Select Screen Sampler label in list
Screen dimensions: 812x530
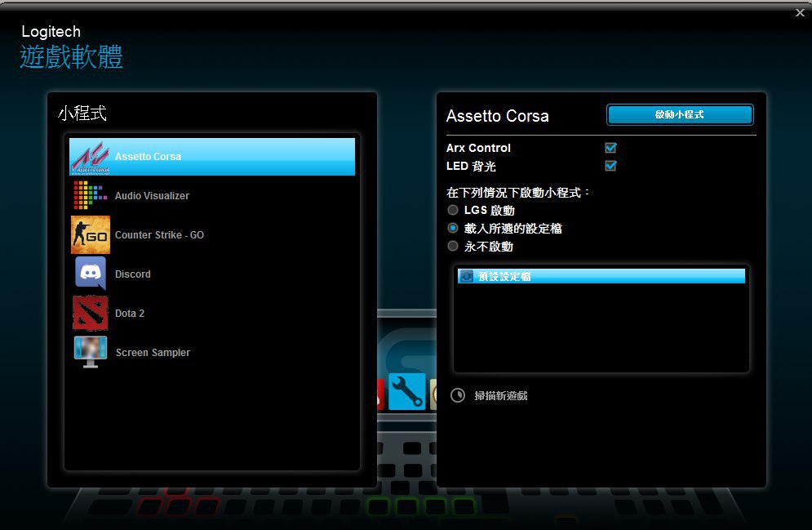[x=153, y=352]
